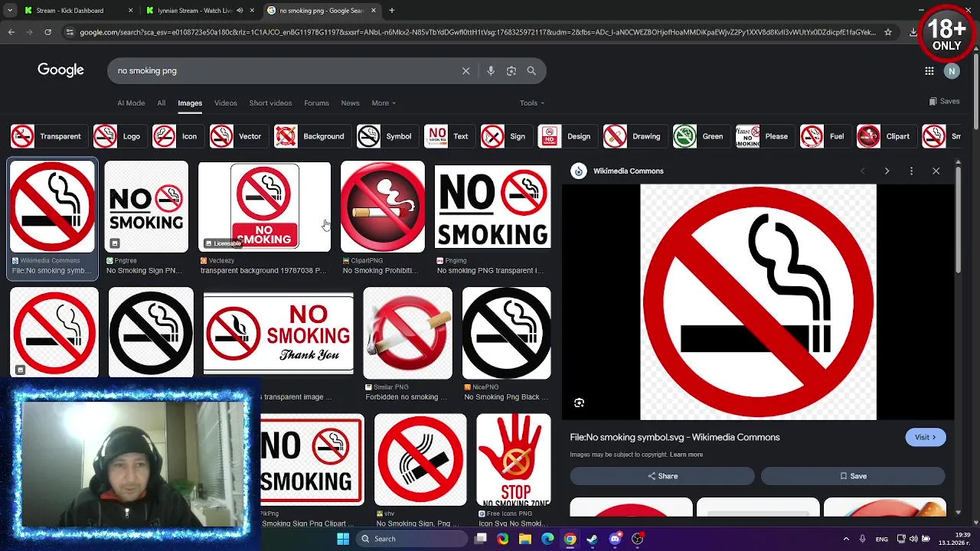Filter by Clipart chip

885,136
